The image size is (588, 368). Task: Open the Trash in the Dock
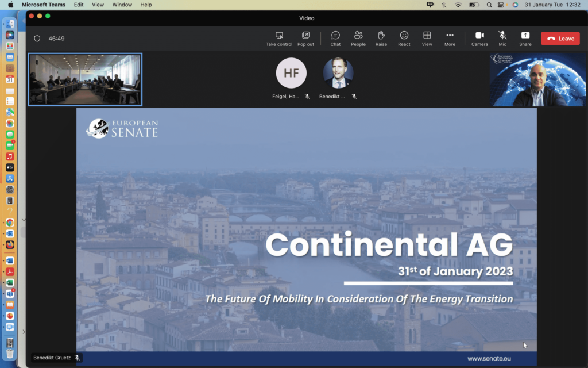pyautogui.click(x=10, y=354)
